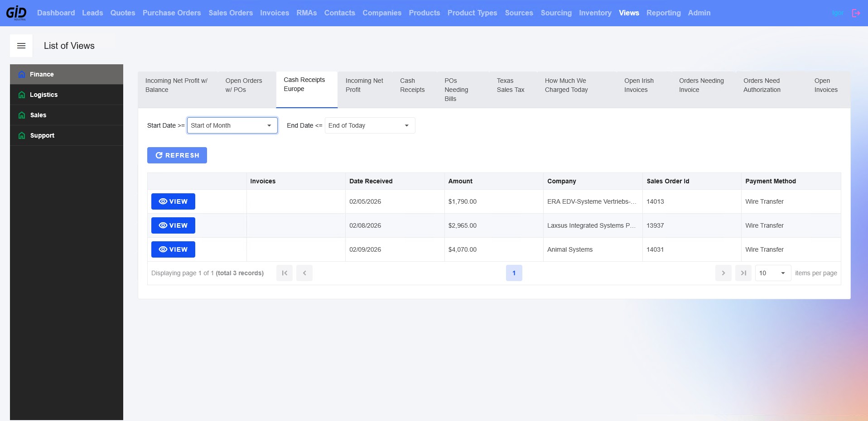Open Quotes menu item
The height and width of the screenshot is (421, 868).
point(123,13)
